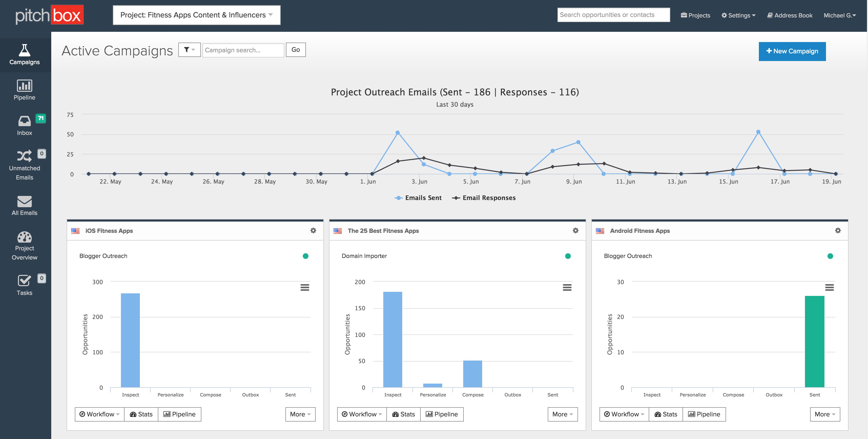Select Stats for Android Fitness Apps

[666, 414]
